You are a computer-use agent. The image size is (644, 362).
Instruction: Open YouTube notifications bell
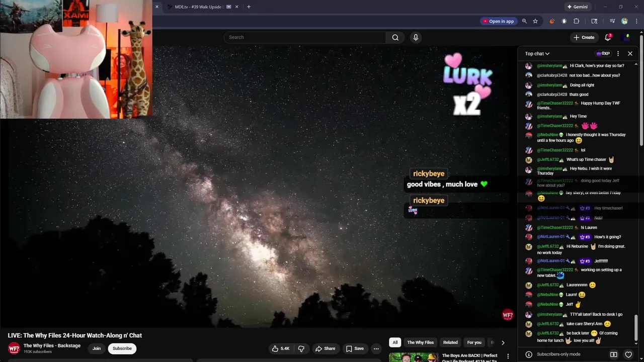tap(608, 37)
